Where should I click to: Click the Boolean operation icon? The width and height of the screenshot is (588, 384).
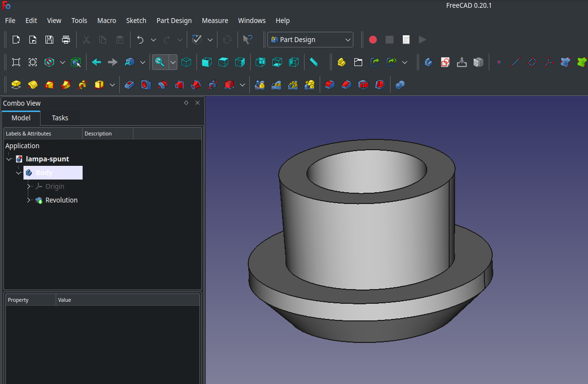(x=400, y=85)
